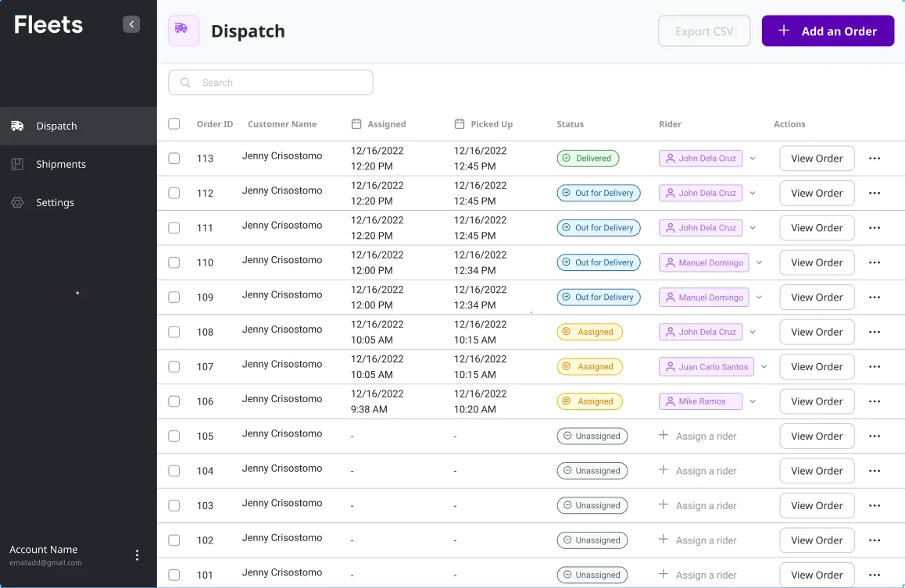Check the box for order 109
The height and width of the screenshot is (588, 905).
(173, 298)
